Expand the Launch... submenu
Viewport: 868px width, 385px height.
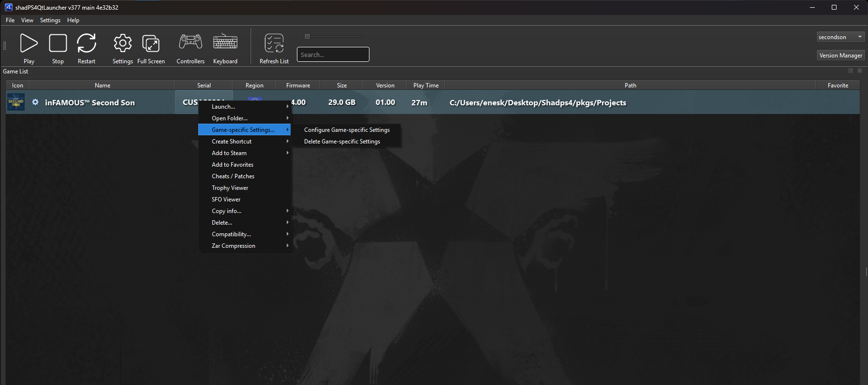[x=245, y=107]
